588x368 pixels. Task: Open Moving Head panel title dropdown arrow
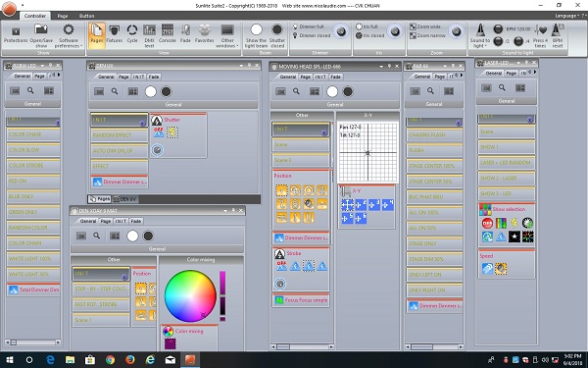click(x=381, y=67)
